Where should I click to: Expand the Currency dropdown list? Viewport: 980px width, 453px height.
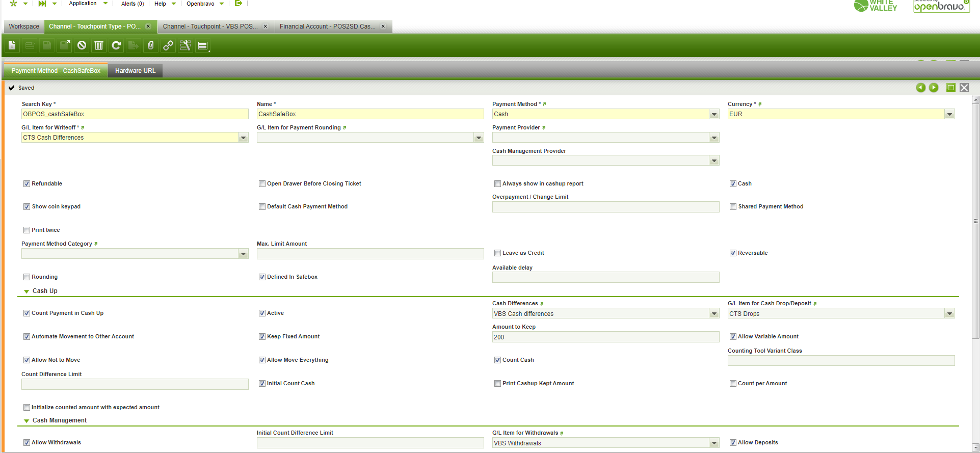[949, 114]
